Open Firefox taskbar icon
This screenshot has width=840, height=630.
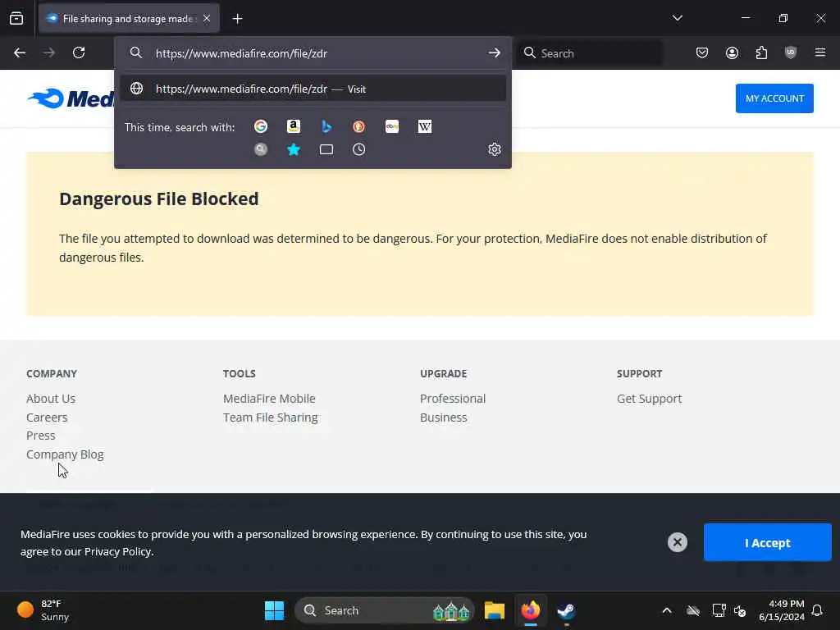(x=531, y=610)
